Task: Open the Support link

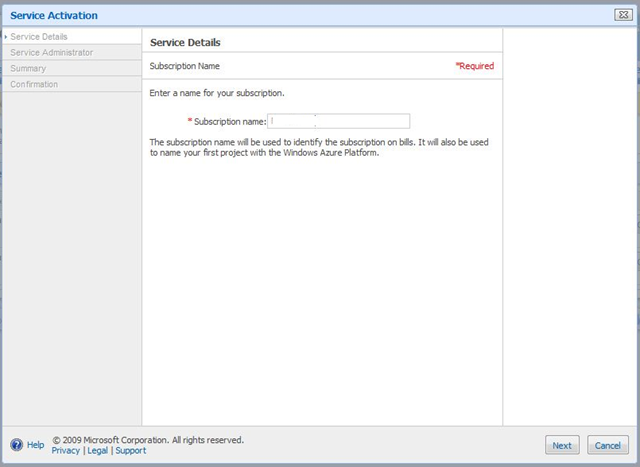Action: click(x=131, y=451)
